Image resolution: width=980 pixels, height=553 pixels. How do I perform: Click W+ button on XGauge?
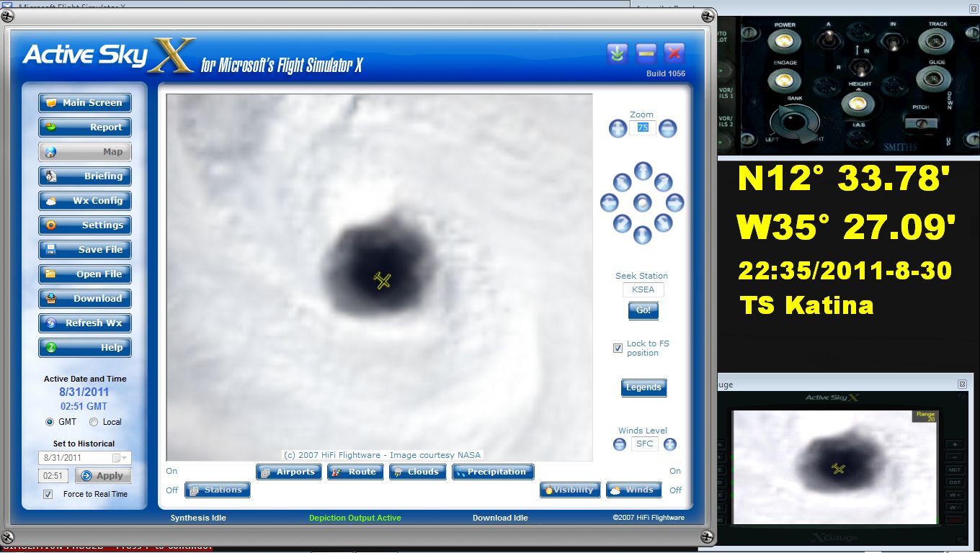(954, 495)
